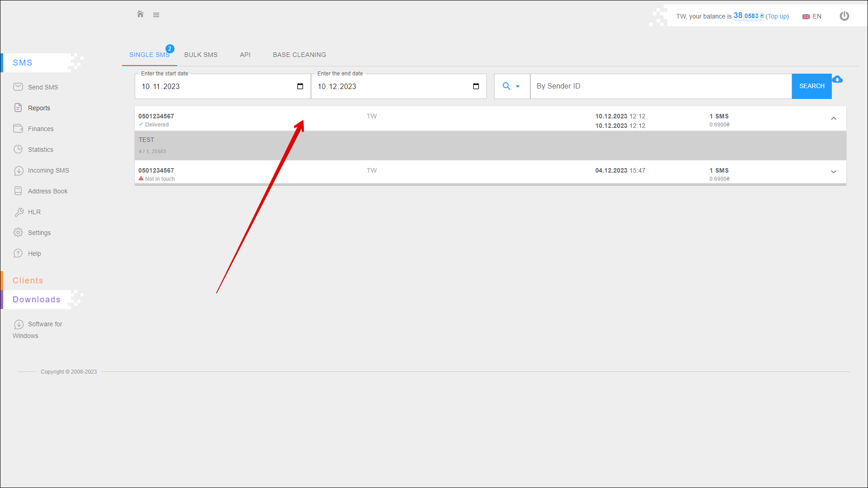
Task: Click the By Sender ID field
Action: point(660,86)
